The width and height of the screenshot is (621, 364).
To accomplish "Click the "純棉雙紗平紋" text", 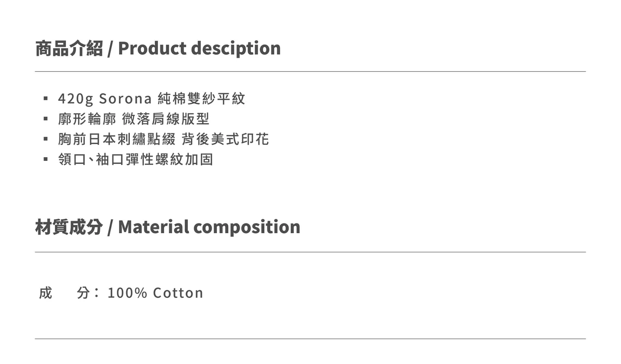I will click(x=201, y=98).
